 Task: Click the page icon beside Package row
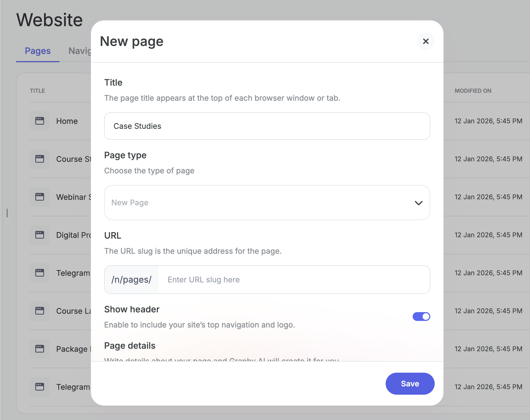coord(40,349)
